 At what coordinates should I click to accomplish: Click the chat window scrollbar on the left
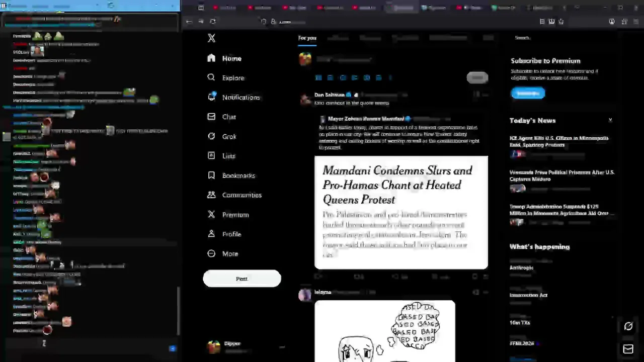[x=178, y=310]
